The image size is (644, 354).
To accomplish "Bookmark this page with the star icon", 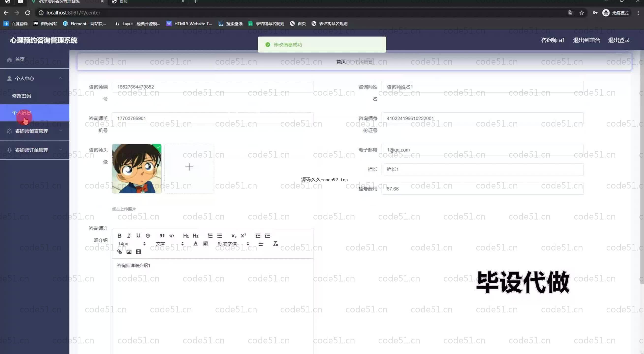I will click(582, 13).
